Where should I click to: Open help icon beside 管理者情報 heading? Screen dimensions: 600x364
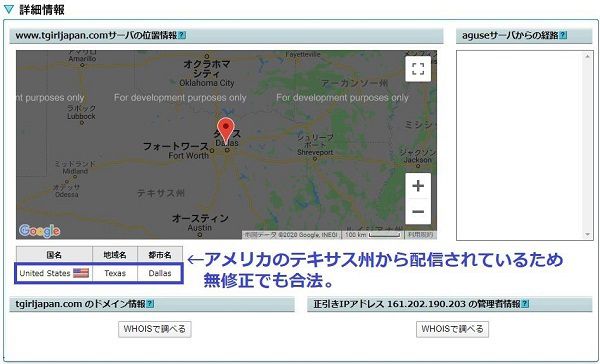(525, 304)
